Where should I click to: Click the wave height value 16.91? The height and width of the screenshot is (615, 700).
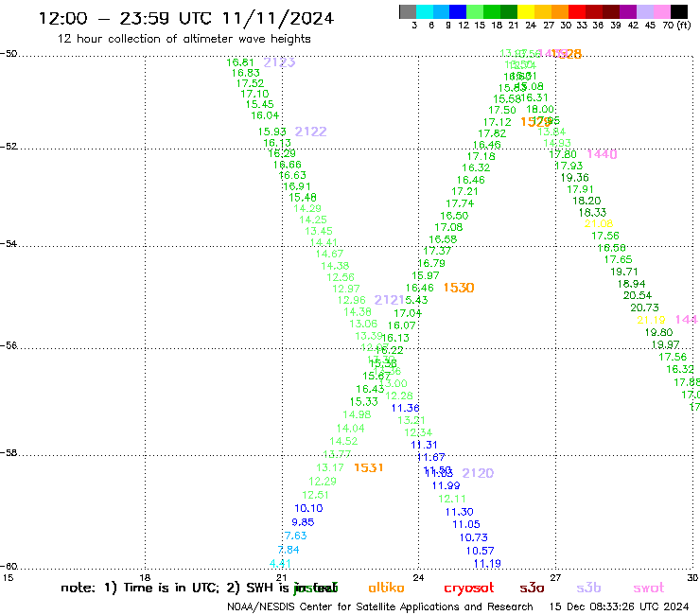tap(297, 186)
